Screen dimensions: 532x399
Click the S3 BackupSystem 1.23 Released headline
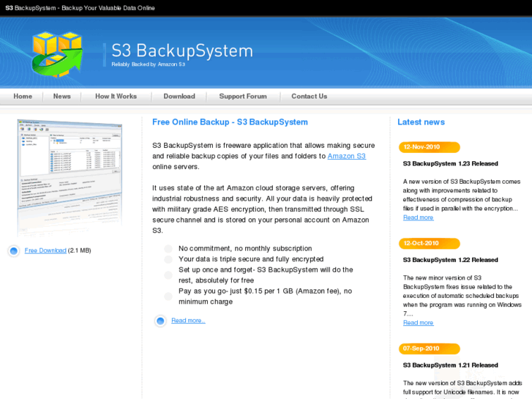click(x=450, y=164)
